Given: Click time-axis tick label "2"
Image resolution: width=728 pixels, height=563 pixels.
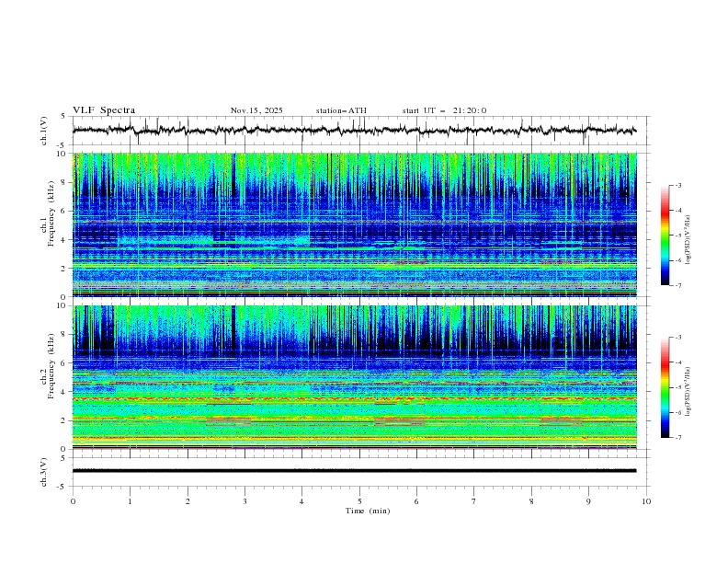Looking at the screenshot, I should 188,501.
